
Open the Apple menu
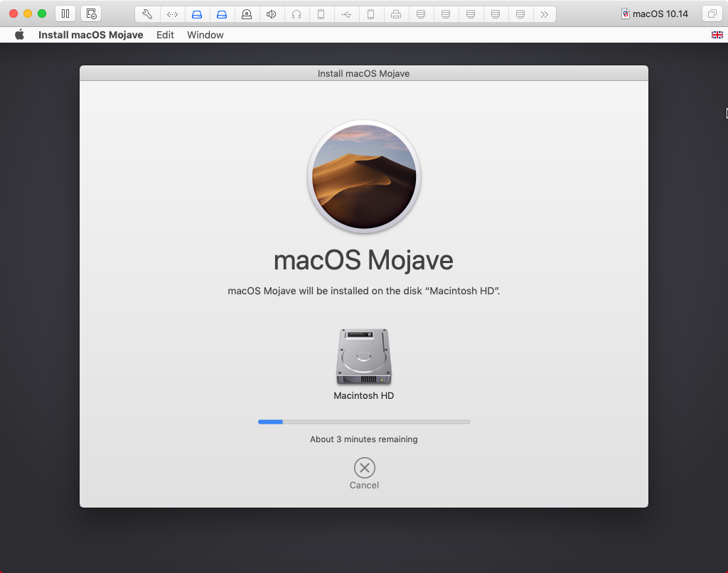pos(19,34)
